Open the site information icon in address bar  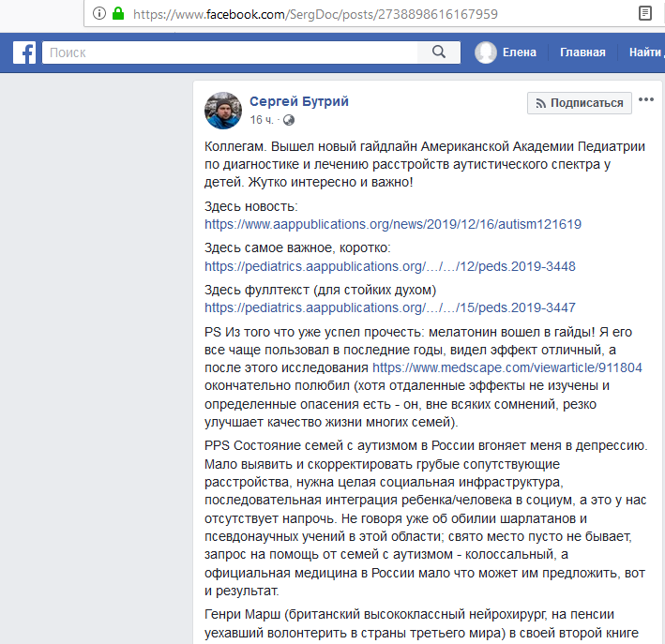click(99, 13)
